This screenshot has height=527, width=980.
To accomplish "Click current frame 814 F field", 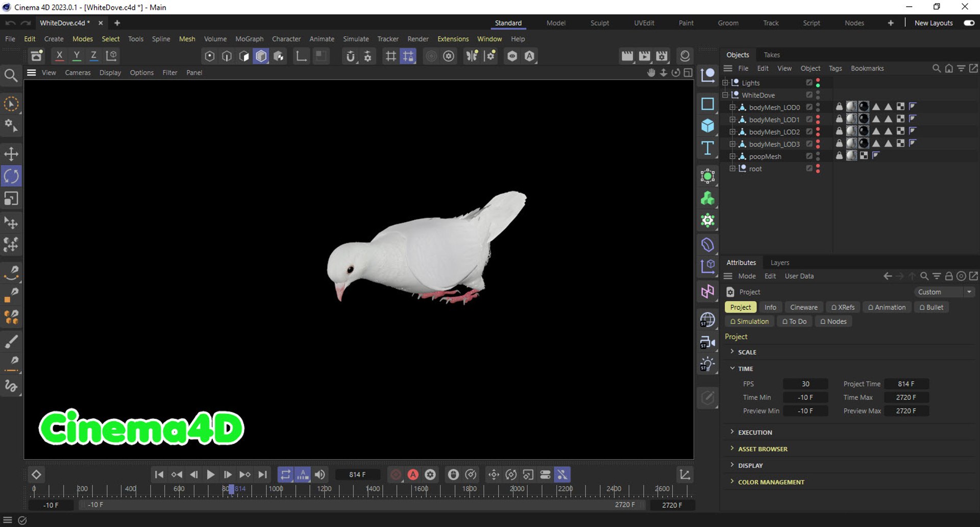I will 357,474.
